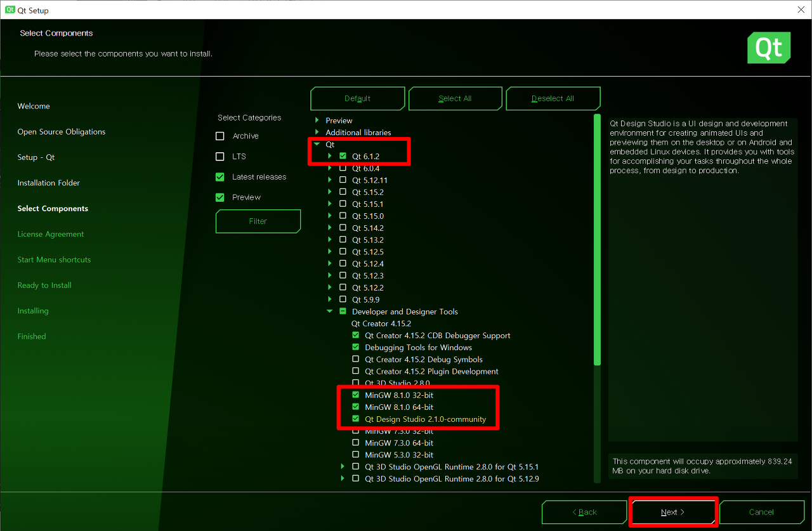Check Qt Creator 4.15.2 Debug Symbols

pyautogui.click(x=356, y=359)
